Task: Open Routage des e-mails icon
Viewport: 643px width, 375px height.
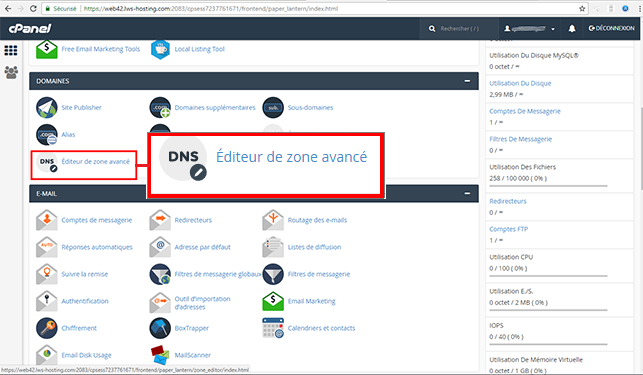Action: coord(273,220)
